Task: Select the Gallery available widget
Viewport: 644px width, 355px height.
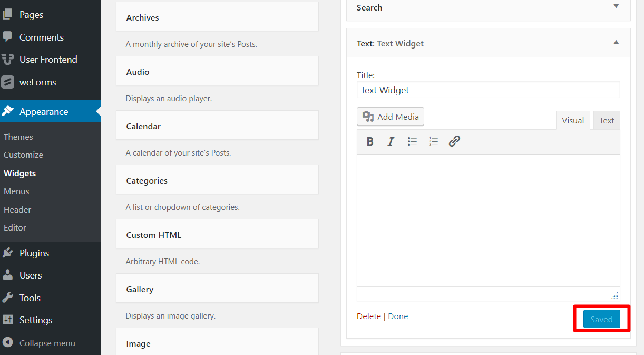Action: [217, 289]
